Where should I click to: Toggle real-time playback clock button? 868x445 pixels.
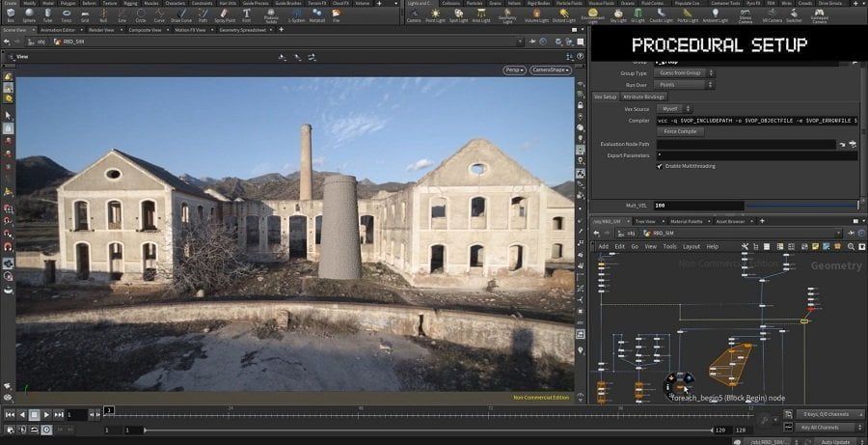click(x=46, y=429)
